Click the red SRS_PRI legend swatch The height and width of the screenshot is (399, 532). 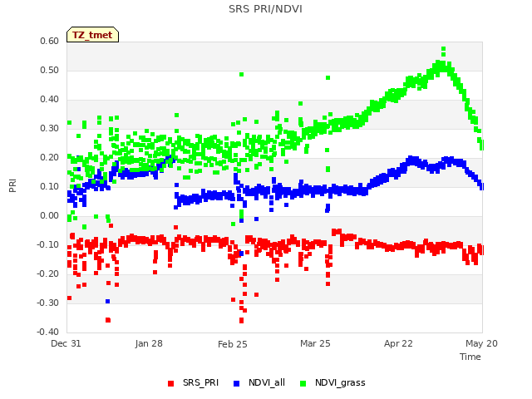pyautogui.click(x=170, y=383)
